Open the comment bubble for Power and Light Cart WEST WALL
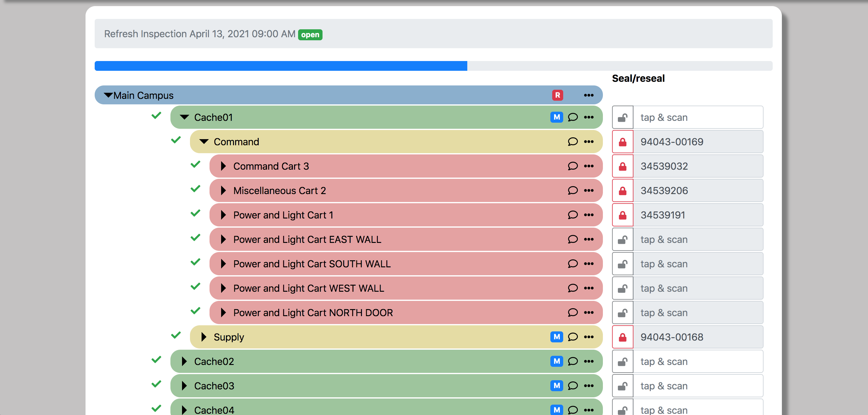The image size is (868, 415). [x=572, y=288]
